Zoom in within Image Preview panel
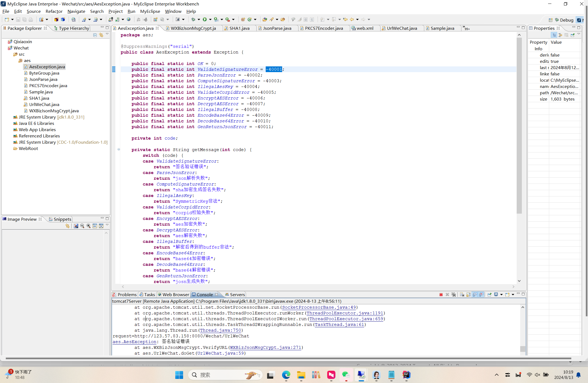The width and height of the screenshot is (588, 383). pyautogui.click(x=88, y=226)
